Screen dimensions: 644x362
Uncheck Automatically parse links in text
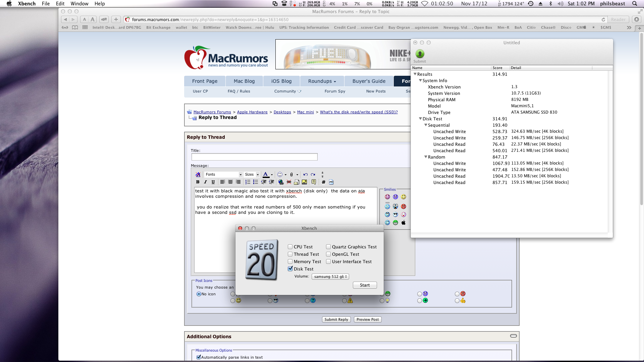click(x=199, y=357)
